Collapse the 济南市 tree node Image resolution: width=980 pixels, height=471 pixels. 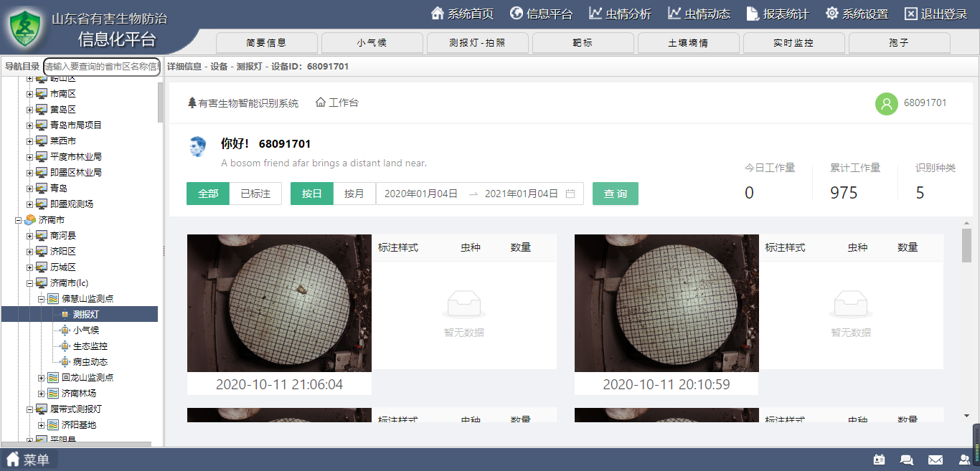point(19,220)
